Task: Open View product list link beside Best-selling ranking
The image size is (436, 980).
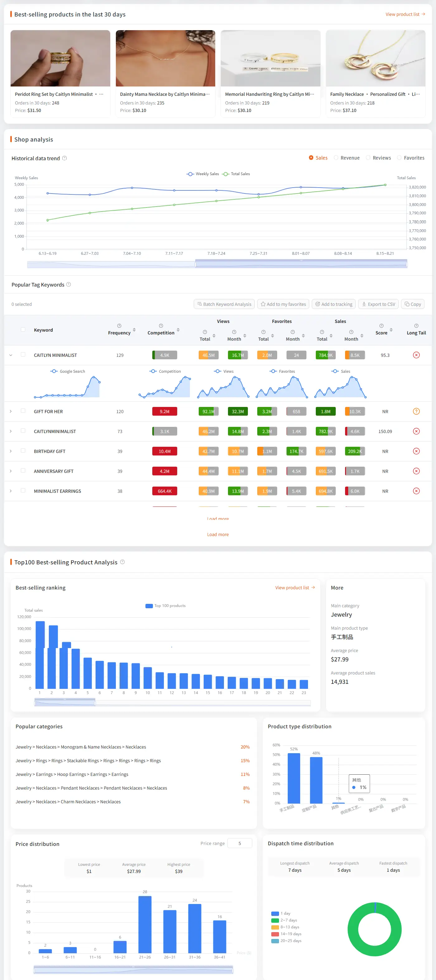Action: click(295, 587)
